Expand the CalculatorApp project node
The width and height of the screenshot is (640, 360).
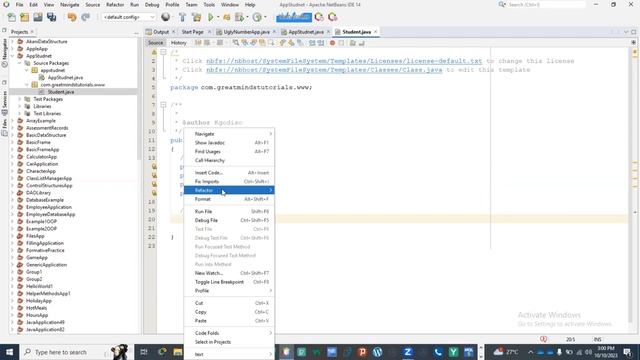coord(13,157)
